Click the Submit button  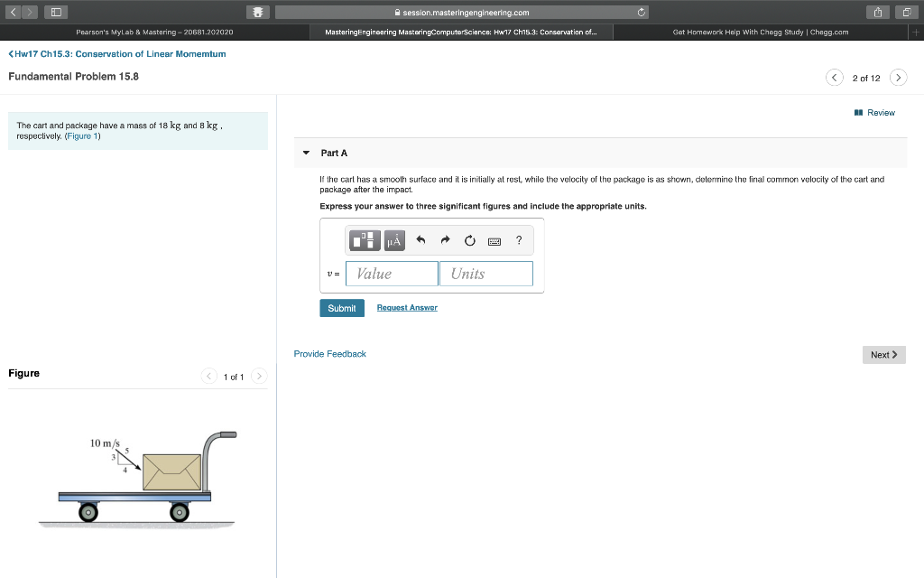click(341, 307)
